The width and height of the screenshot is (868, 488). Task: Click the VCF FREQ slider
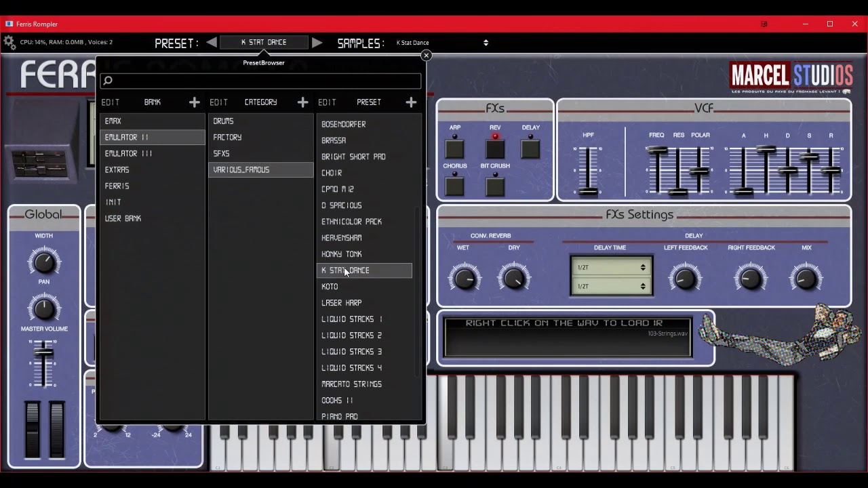click(656, 170)
